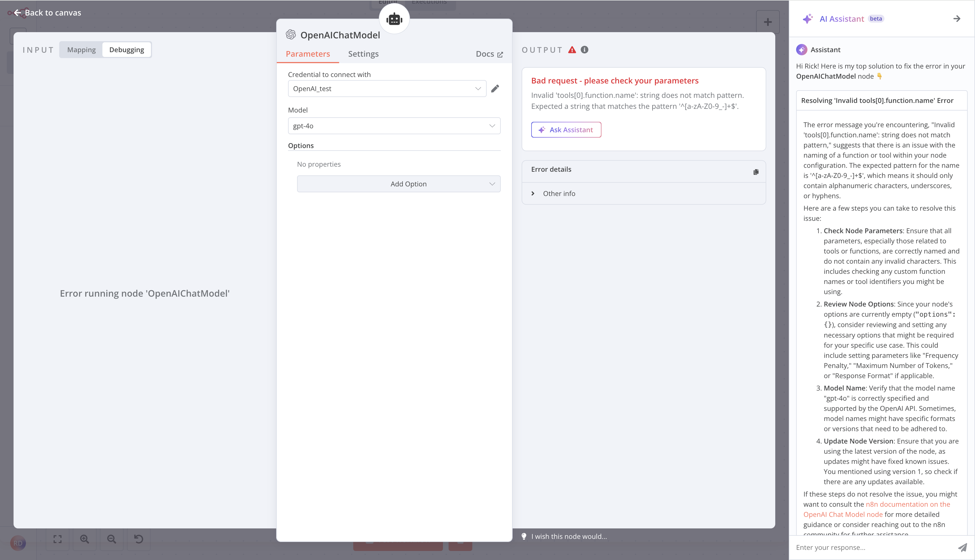Click the robot node icon at top
This screenshot has height=560, width=975.
point(394,19)
